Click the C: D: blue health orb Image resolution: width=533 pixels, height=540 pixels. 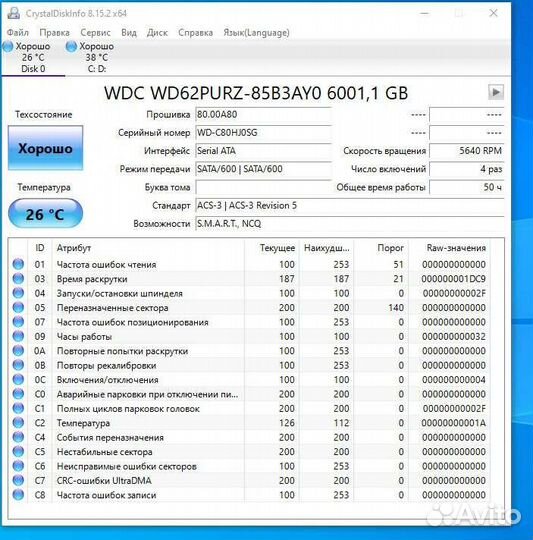tap(71, 46)
